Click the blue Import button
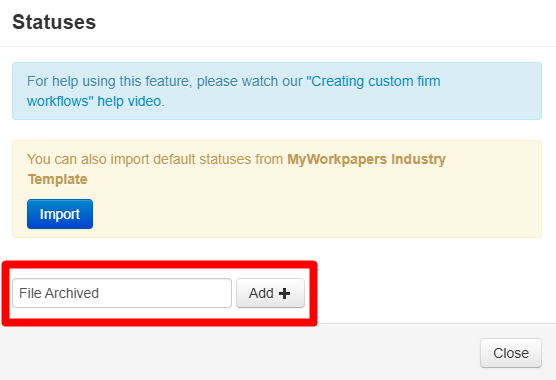 pyautogui.click(x=60, y=214)
